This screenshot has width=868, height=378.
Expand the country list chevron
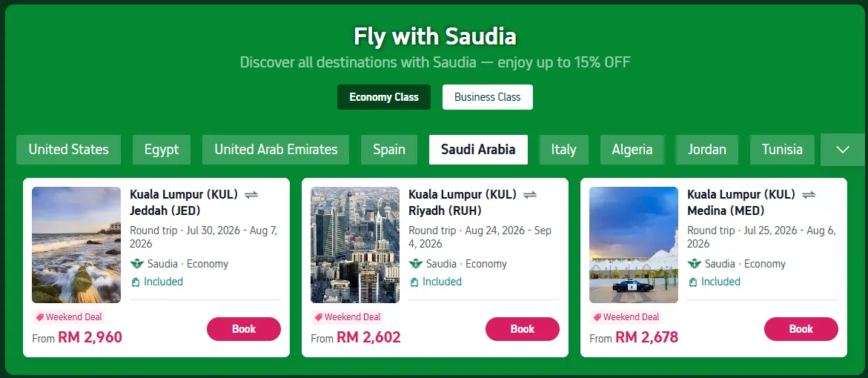843,150
